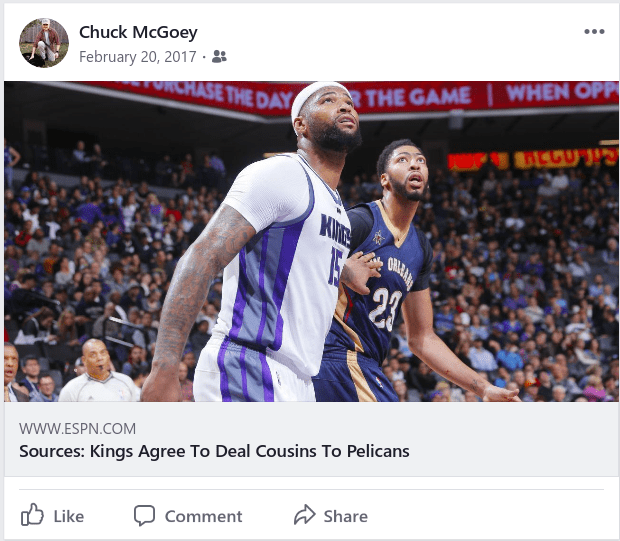Click the thumbs-up Like icon
Screen dimensions: 620x541
point(32,515)
